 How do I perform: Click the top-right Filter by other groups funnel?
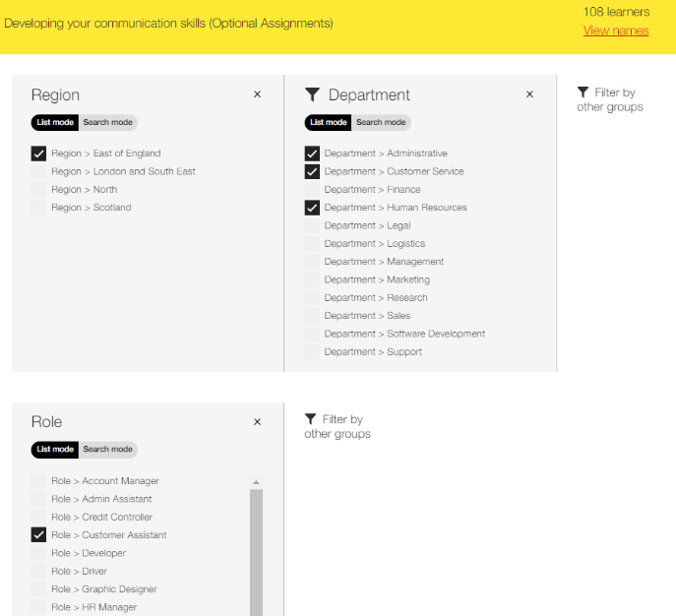coord(583,92)
